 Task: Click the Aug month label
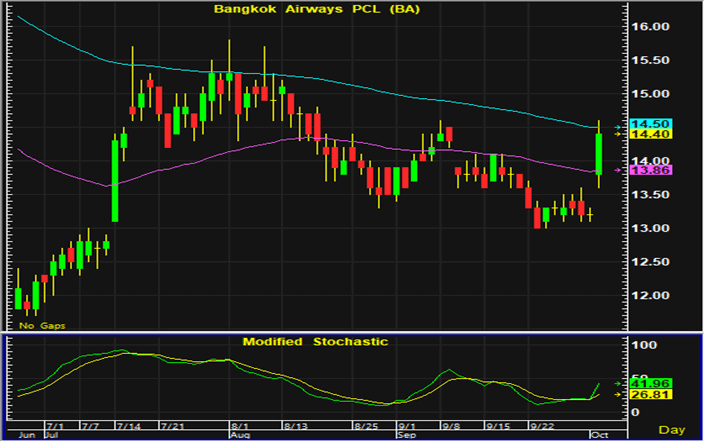(239, 436)
